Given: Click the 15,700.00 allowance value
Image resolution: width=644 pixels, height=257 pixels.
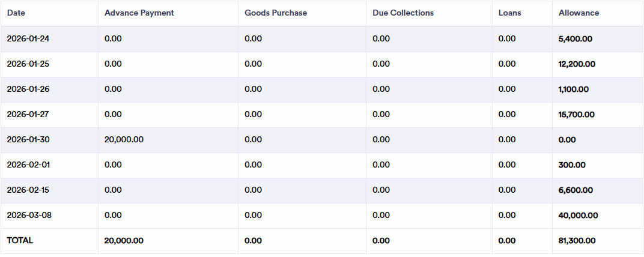Looking at the screenshot, I should [x=577, y=115].
